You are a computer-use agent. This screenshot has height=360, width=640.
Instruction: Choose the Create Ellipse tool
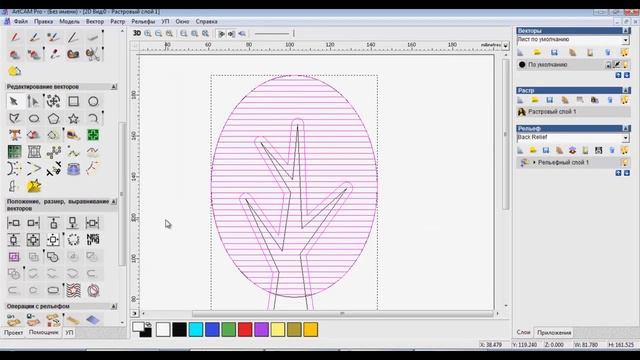pos(34,118)
